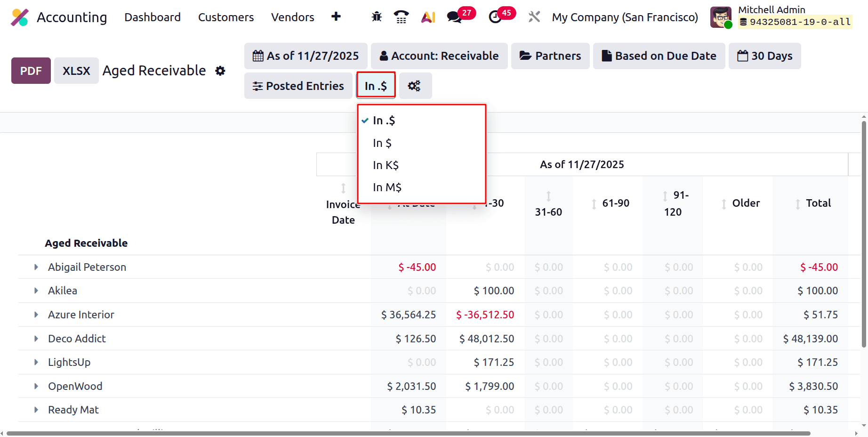
Task: Open the VoIP phone icon
Action: pyautogui.click(x=401, y=17)
